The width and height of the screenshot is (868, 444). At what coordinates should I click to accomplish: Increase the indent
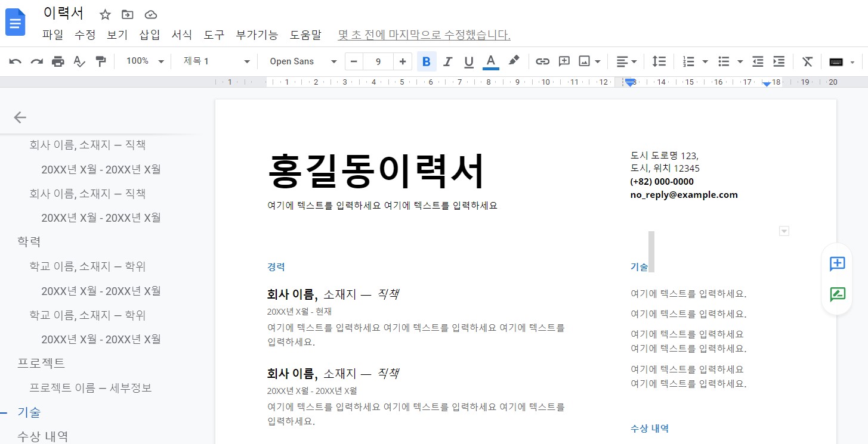pyautogui.click(x=779, y=61)
